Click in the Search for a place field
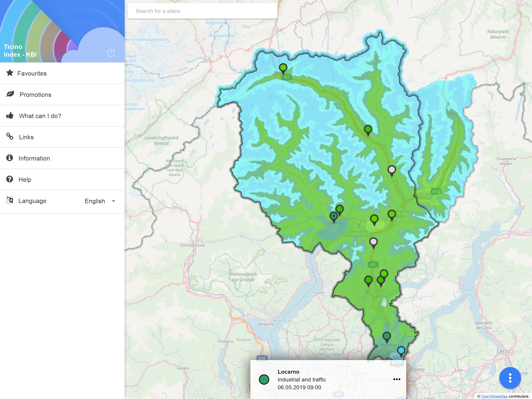This screenshot has width=532, height=399. click(x=202, y=11)
